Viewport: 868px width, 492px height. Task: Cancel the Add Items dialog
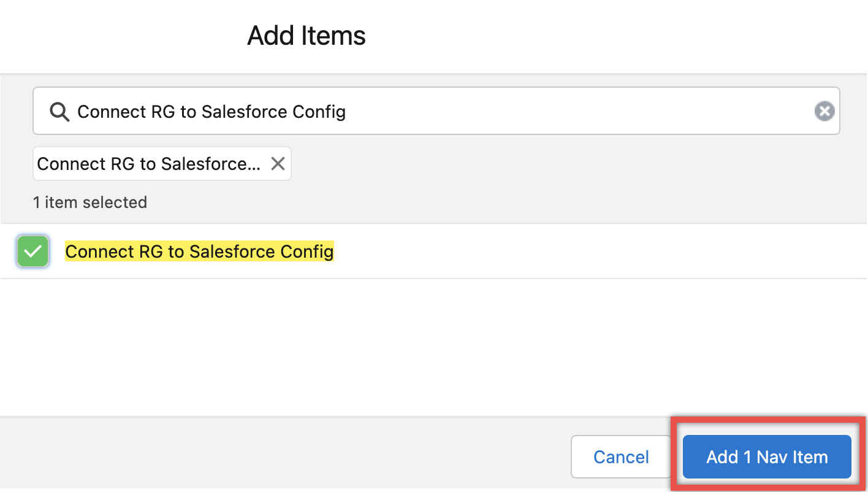[621, 457]
